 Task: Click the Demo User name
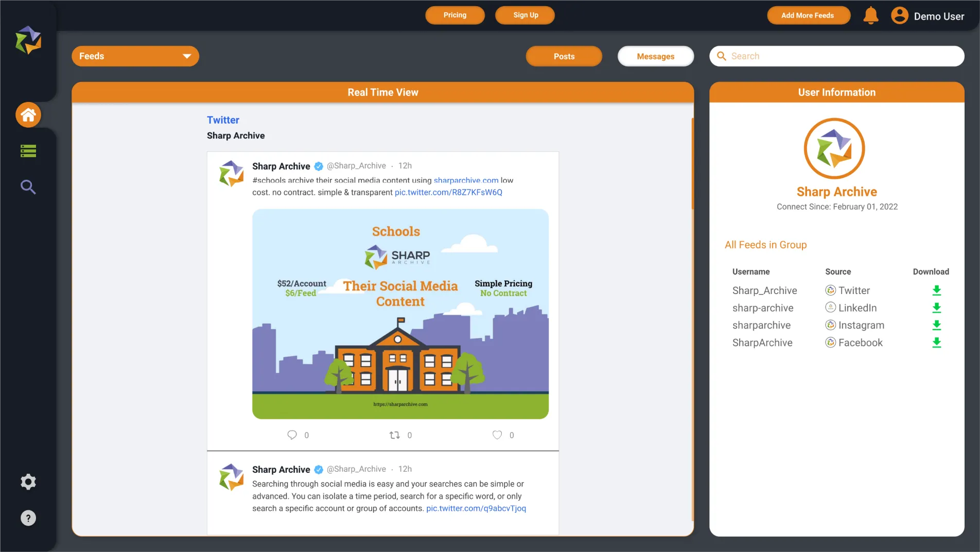(939, 16)
